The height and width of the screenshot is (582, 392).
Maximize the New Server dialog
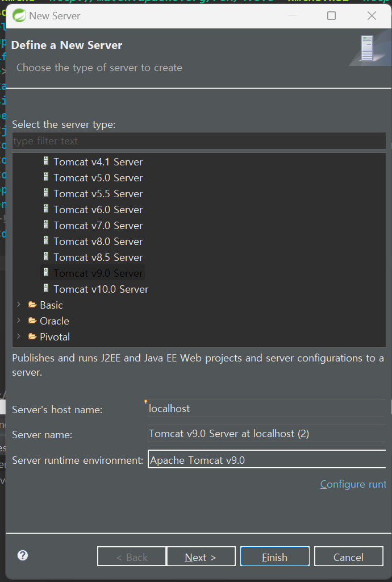332,15
